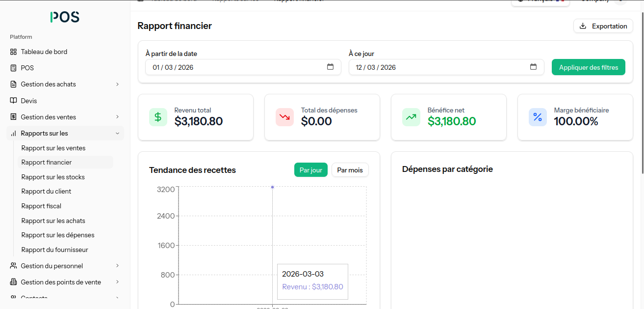Open calendar picker for end date
The height and width of the screenshot is (309, 644).
tap(533, 67)
